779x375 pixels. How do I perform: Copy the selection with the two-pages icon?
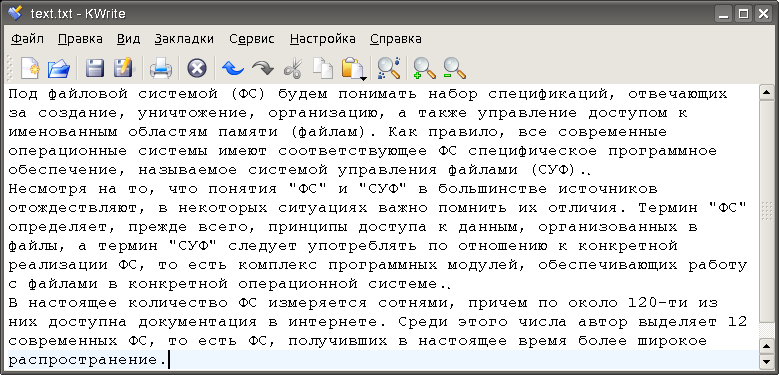[x=323, y=68]
